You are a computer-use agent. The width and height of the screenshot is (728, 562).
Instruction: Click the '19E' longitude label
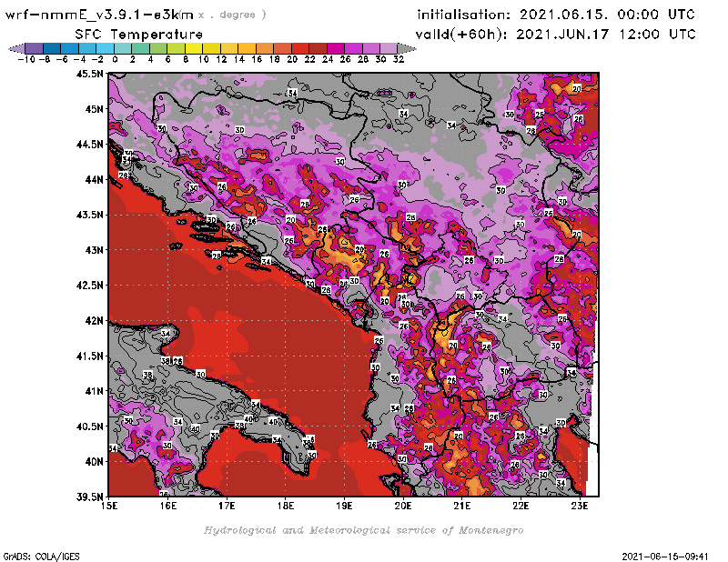click(x=345, y=506)
